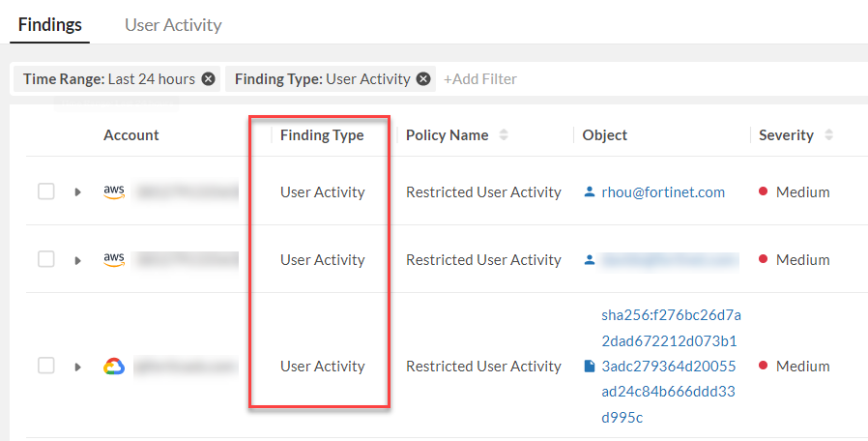Open the rhou@fortinet.com object link
This screenshot has height=441, width=868.
662,192
